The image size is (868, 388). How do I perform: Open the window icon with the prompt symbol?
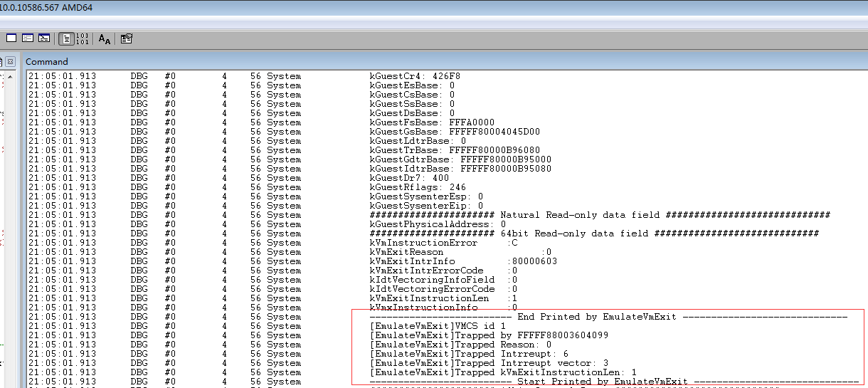click(x=44, y=38)
